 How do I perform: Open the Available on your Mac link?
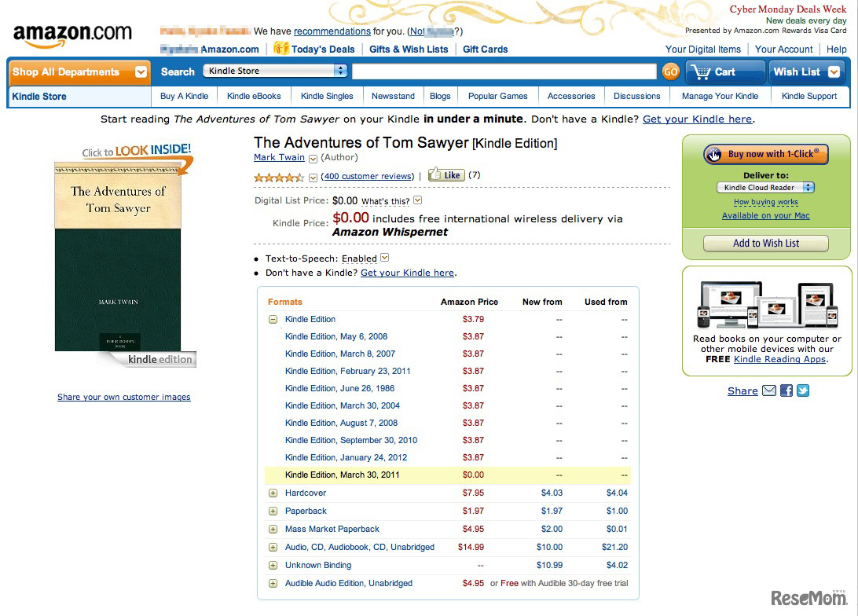(765, 215)
